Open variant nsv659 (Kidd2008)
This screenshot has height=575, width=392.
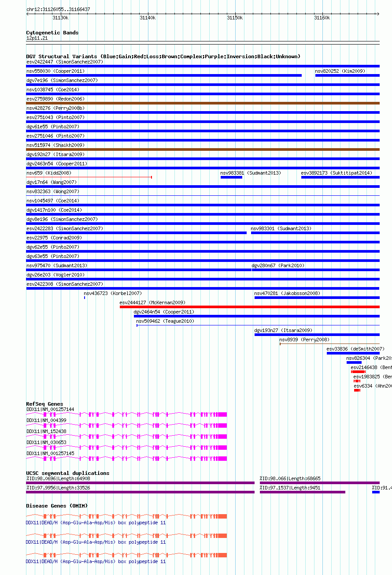pyautogui.click(x=49, y=173)
